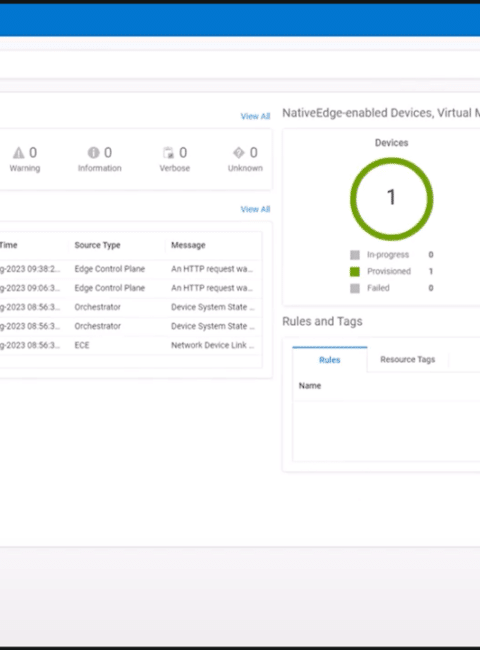
Task: Click the Information circle icon
Action: point(93,153)
